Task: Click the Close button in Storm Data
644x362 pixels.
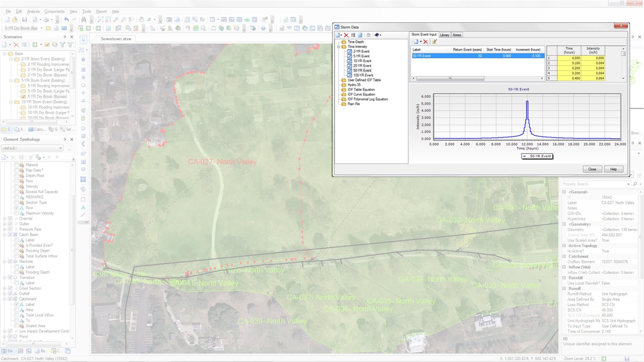Action: [592, 169]
